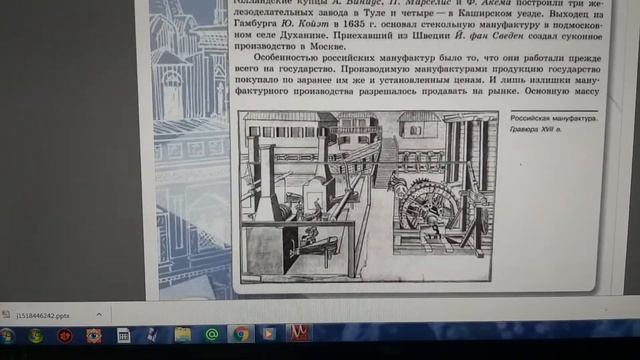Image resolution: width=640 pixels, height=360 pixels.
Task: Open the calculator taskbar icon
Action: click(x=123, y=336)
